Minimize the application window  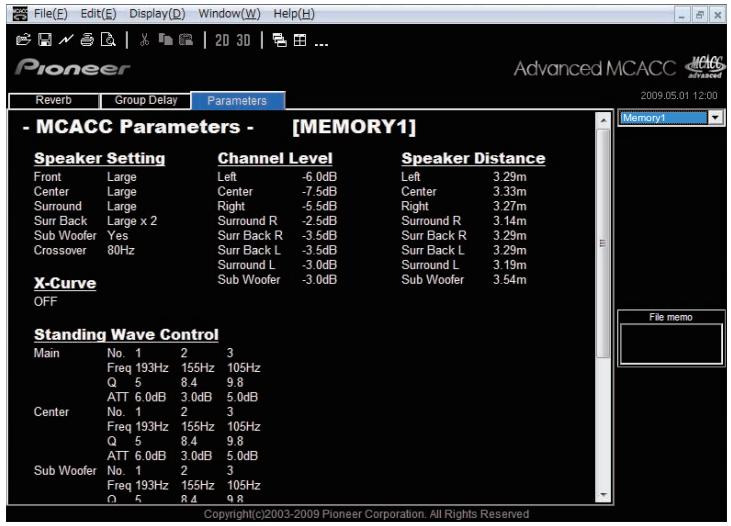pos(682,15)
